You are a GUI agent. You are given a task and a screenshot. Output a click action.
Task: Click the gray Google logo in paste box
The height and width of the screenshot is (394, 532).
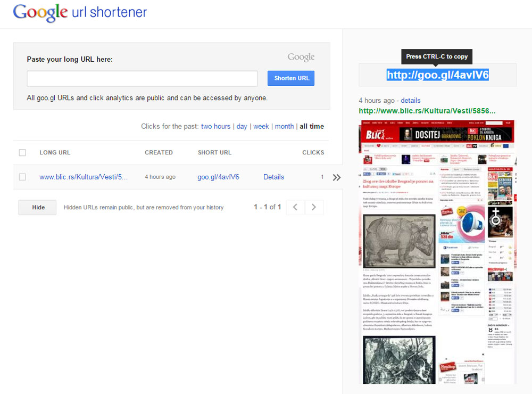point(301,57)
